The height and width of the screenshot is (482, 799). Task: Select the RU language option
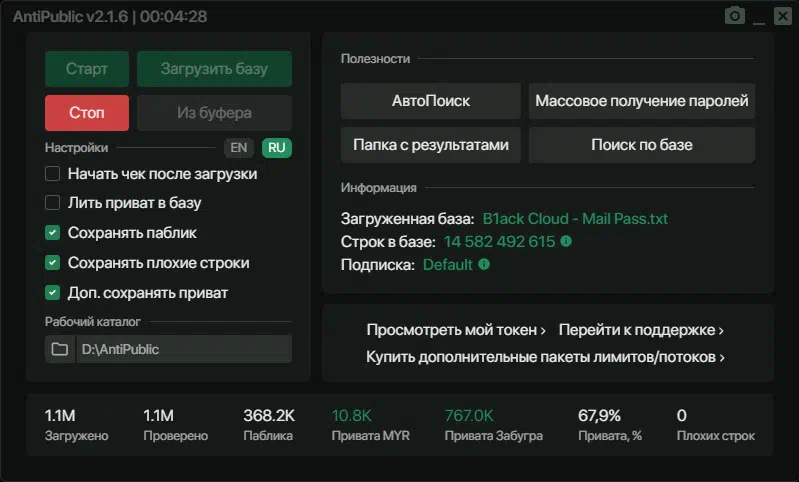277,148
